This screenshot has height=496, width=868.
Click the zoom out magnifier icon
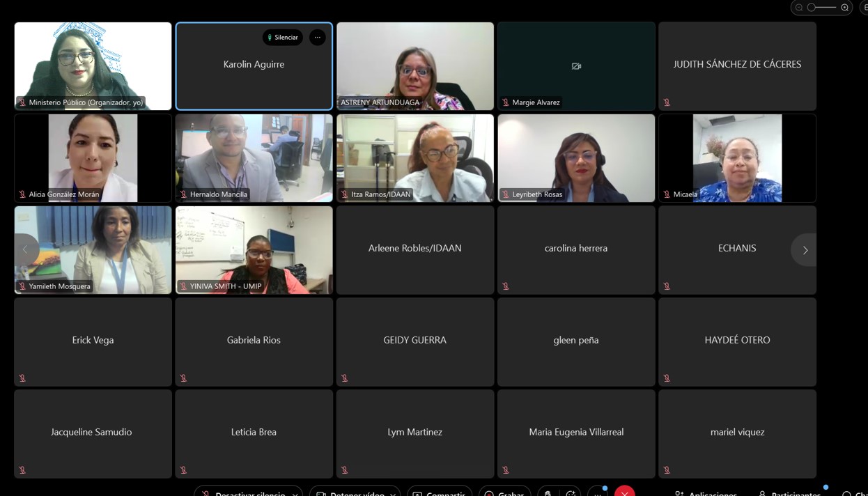click(799, 8)
